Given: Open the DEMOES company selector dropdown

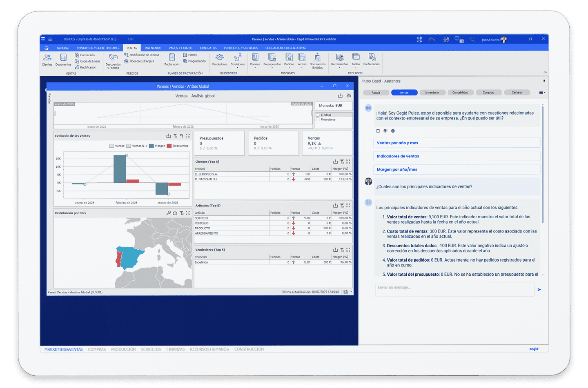Looking at the screenshot, I should [x=91, y=40].
